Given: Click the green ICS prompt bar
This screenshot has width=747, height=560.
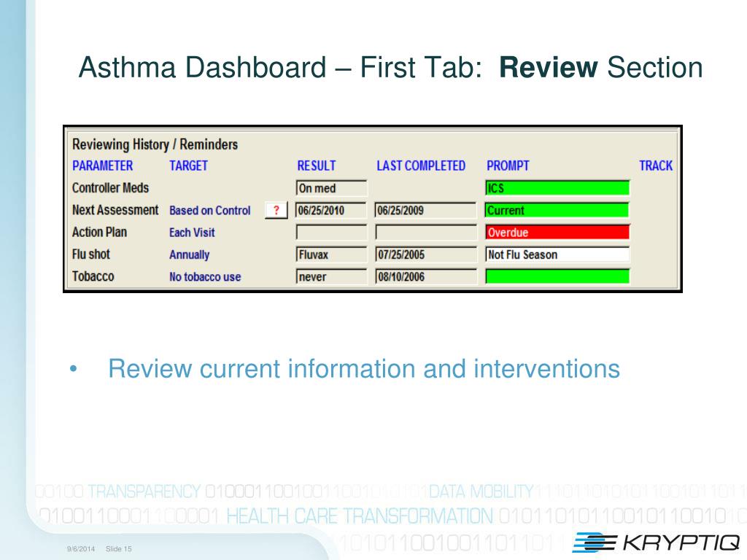Looking at the screenshot, I should (557, 188).
